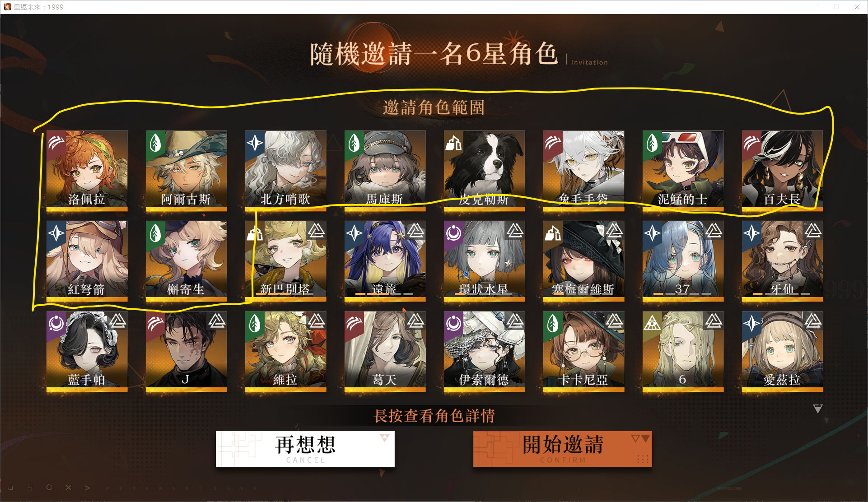Click the triangle badge on 牙仙 card

[x=813, y=231]
